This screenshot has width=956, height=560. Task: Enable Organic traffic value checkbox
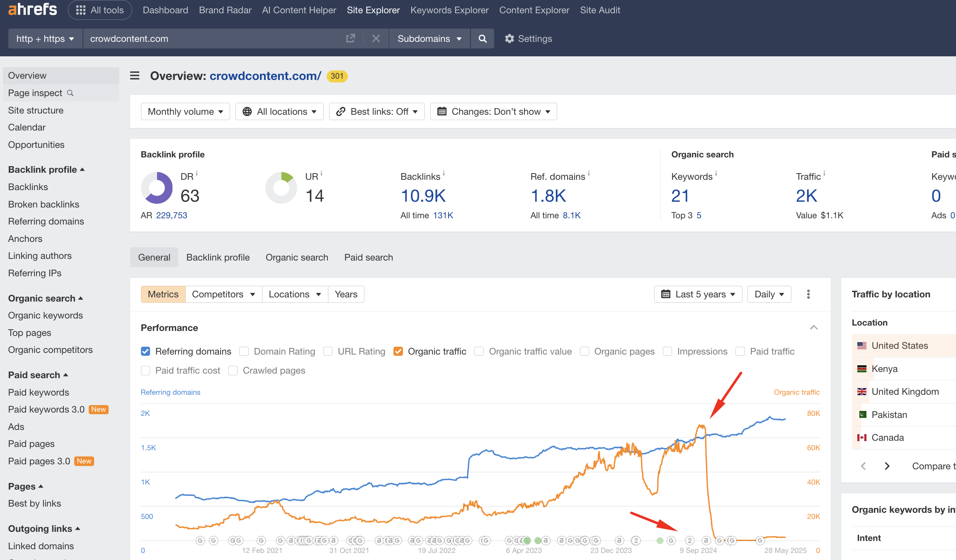(x=479, y=351)
